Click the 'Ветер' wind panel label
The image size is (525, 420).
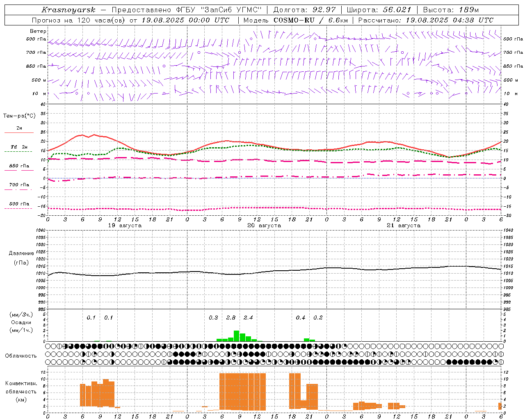[x=38, y=31]
